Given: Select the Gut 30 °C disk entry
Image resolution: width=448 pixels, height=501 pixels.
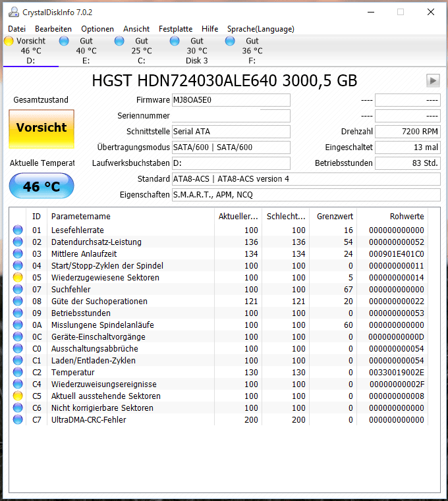Looking at the screenshot, I should click(x=197, y=51).
